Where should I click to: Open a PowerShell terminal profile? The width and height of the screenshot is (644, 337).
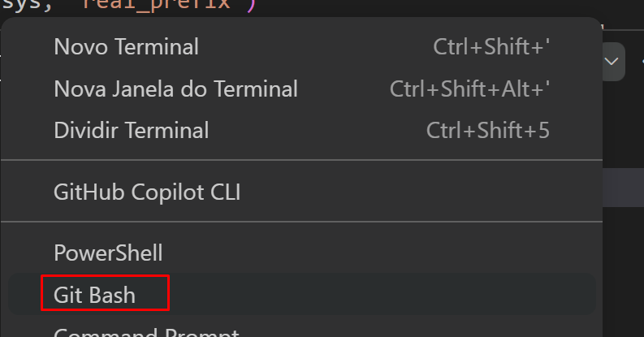pyautogui.click(x=108, y=253)
